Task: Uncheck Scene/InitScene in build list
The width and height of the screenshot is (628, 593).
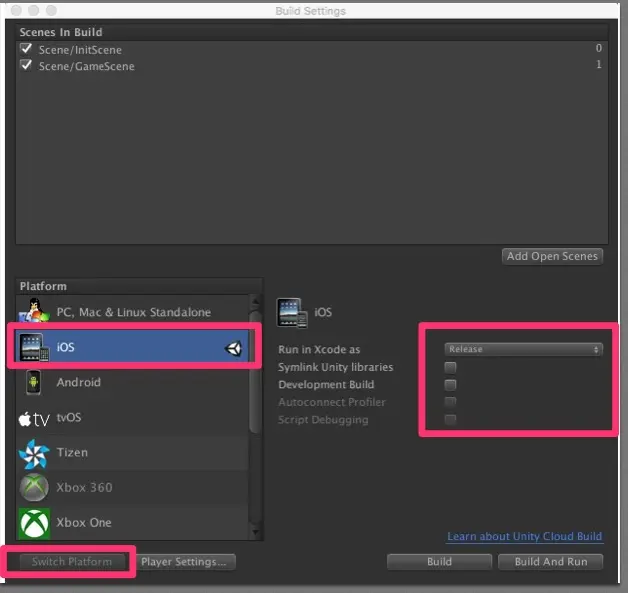Action: click(26, 49)
